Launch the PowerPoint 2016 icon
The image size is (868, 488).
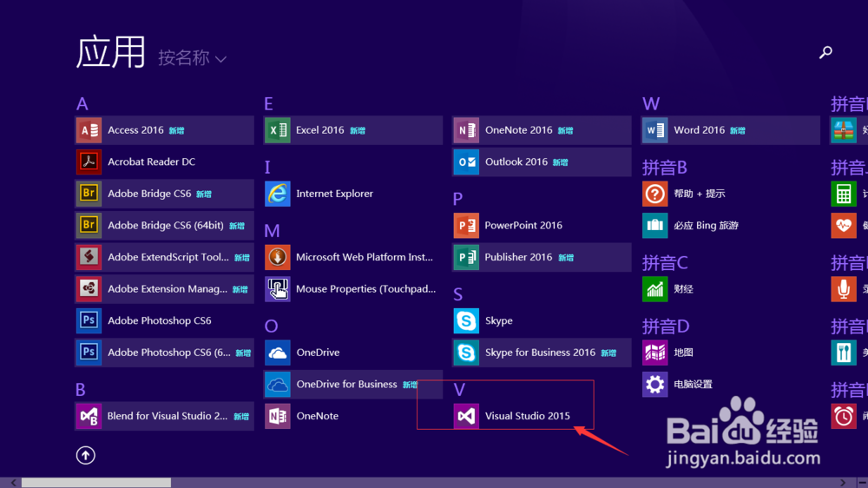pos(466,226)
